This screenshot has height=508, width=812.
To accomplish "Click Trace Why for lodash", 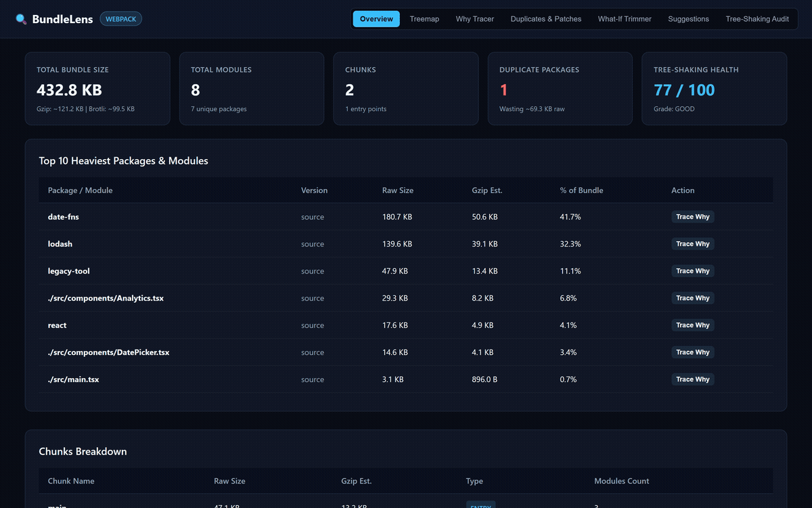I will click(693, 244).
